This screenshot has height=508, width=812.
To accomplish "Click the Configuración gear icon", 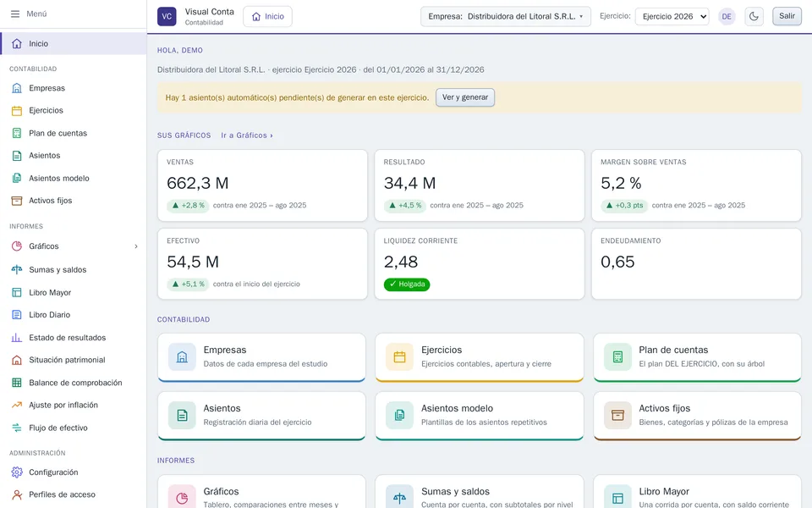I will point(17,472).
